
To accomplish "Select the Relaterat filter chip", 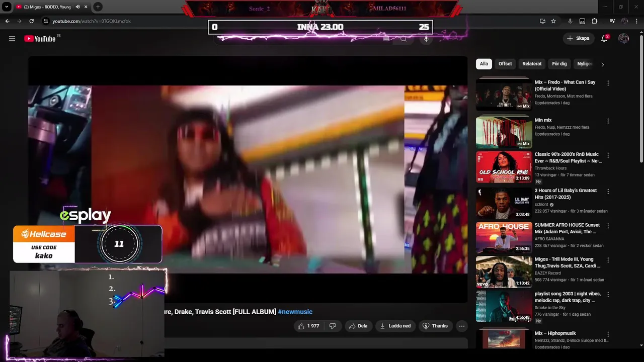I will [x=532, y=64].
